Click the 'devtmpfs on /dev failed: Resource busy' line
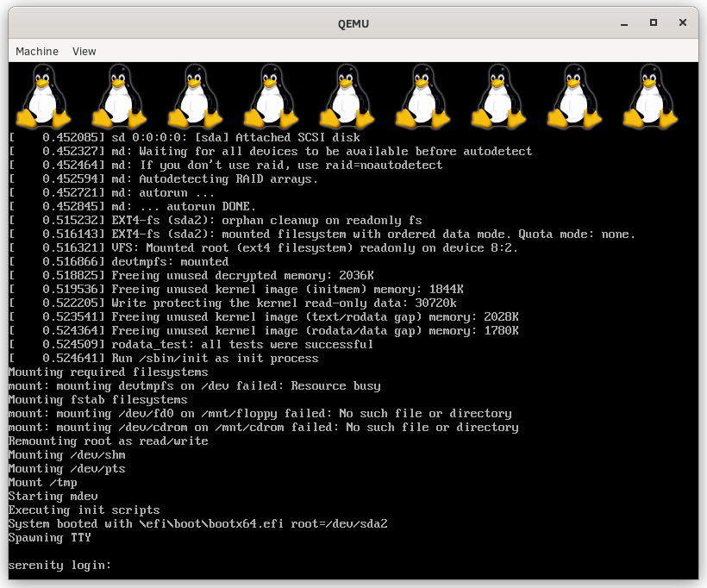This screenshot has height=588, width=707. pyautogui.click(x=194, y=386)
